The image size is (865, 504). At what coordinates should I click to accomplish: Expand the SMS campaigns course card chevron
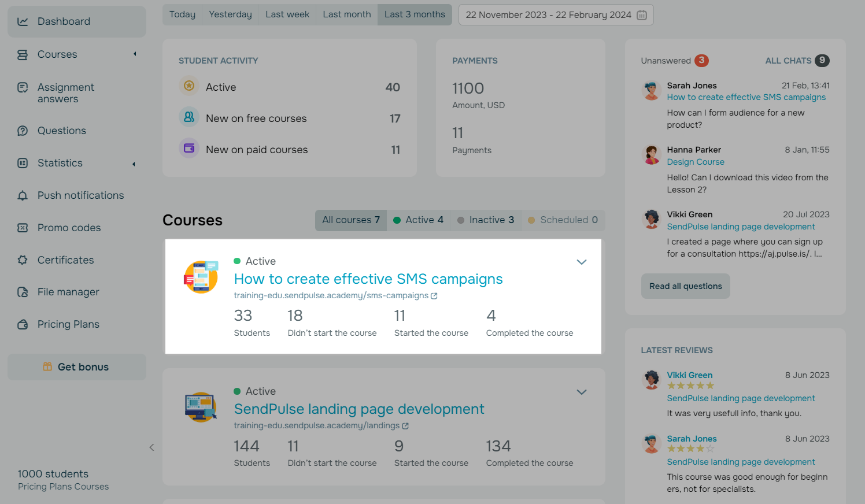(x=582, y=262)
